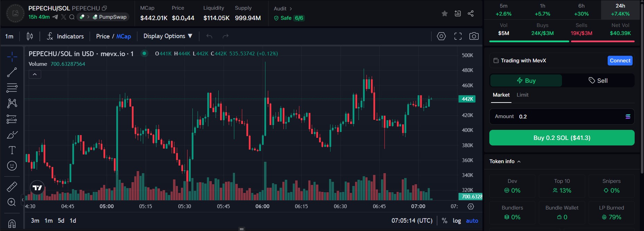Viewport: 644px width, 231px height.
Task: Search the token name via magnifier icon
Action: tap(72, 17)
